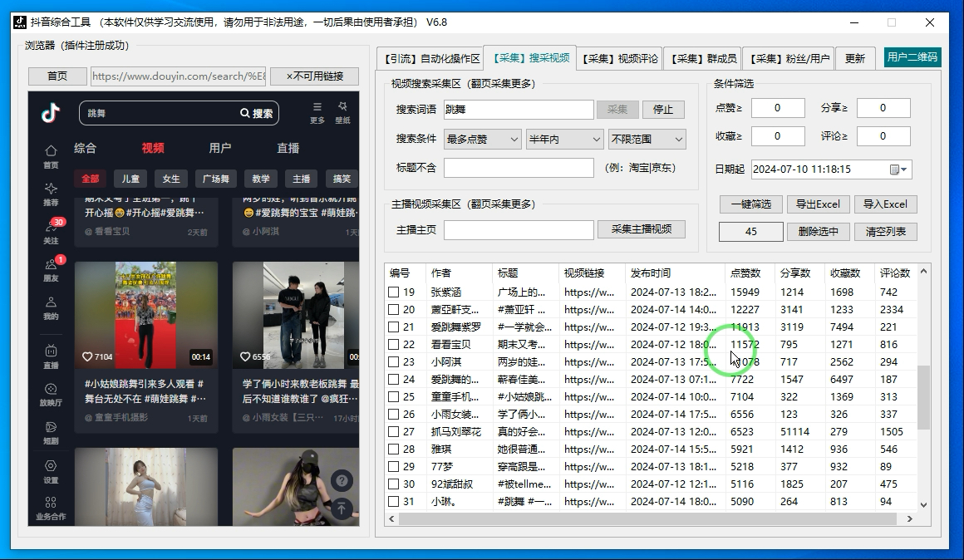The width and height of the screenshot is (964, 560).
Task: Expand the 日期起 date picker arrow
Action: pyautogui.click(x=904, y=169)
